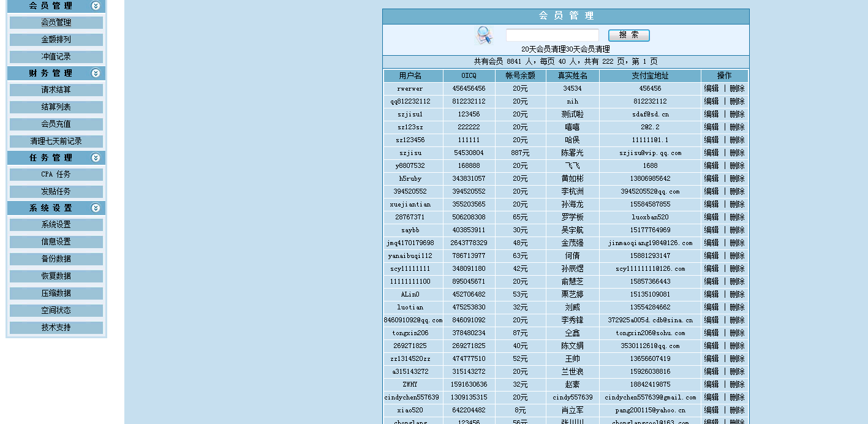
Task: Delete member jmq4170179698
Action: [737, 243]
